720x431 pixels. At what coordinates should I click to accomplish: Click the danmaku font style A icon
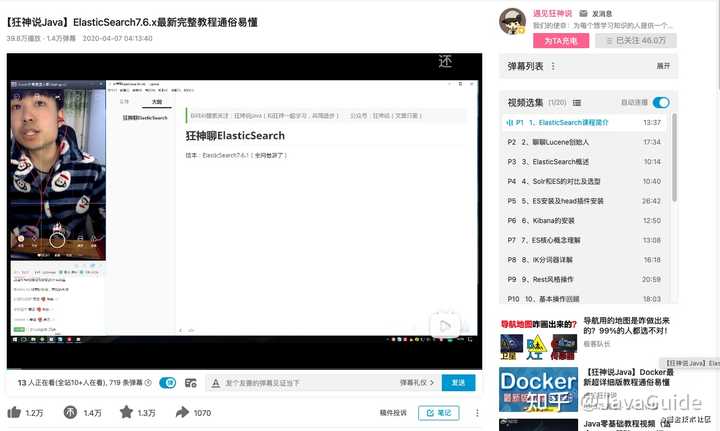[x=215, y=383]
